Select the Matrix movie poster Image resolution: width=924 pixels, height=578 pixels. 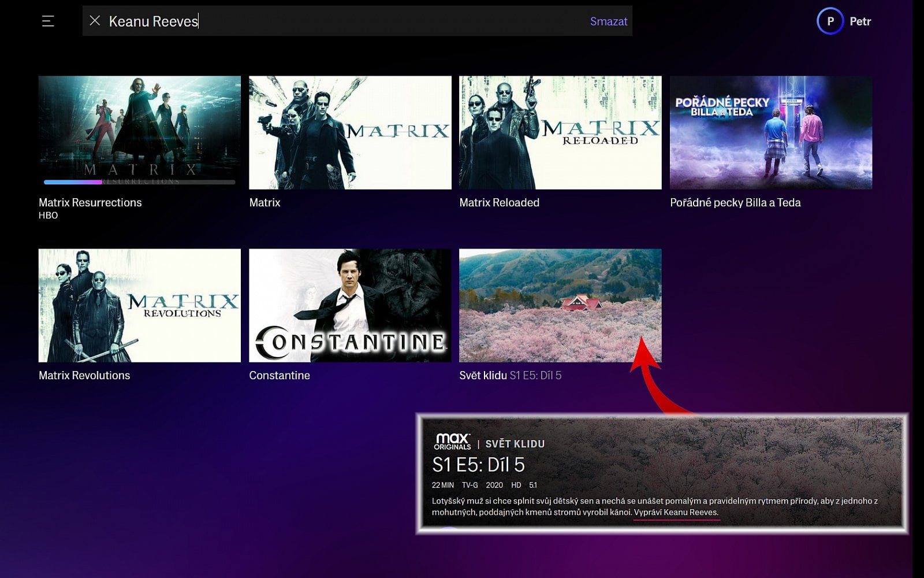coord(350,132)
